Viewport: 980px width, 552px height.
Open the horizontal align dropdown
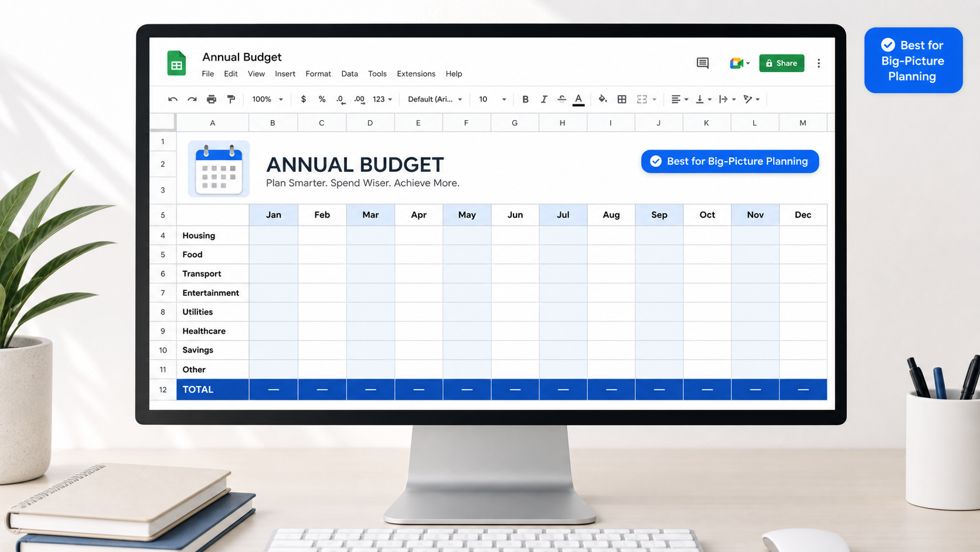[x=679, y=99]
